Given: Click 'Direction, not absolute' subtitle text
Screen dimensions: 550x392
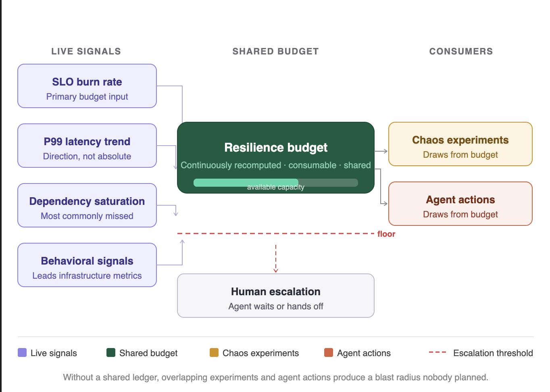Looking at the screenshot, I should tap(87, 156).
